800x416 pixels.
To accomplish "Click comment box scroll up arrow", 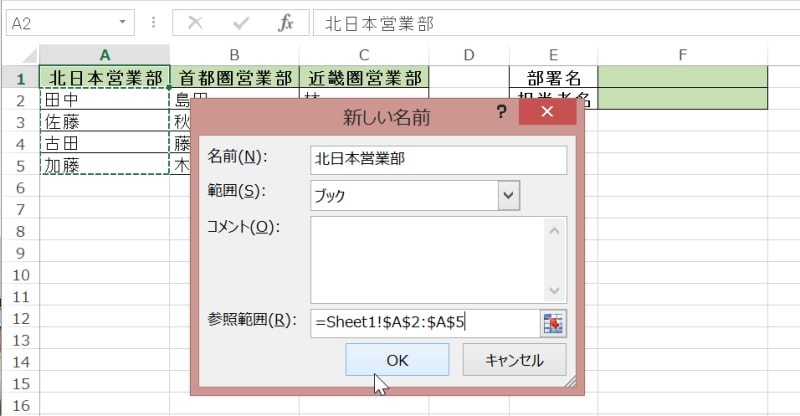I will point(555,231).
